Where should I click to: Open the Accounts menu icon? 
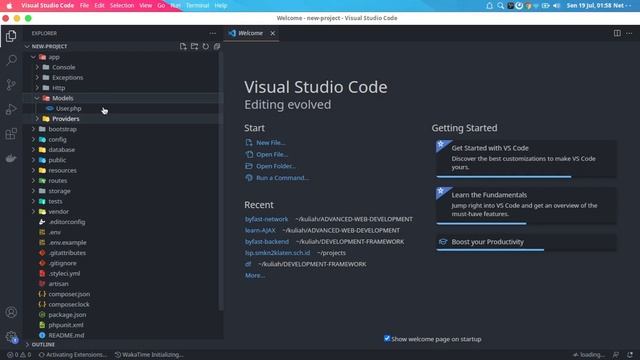click(11, 312)
